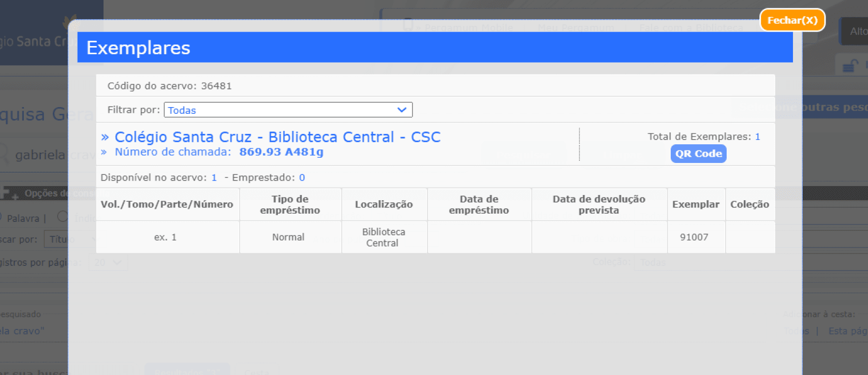Click the Exemplar column header
The image size is (868, 375).
click(696, 204)
